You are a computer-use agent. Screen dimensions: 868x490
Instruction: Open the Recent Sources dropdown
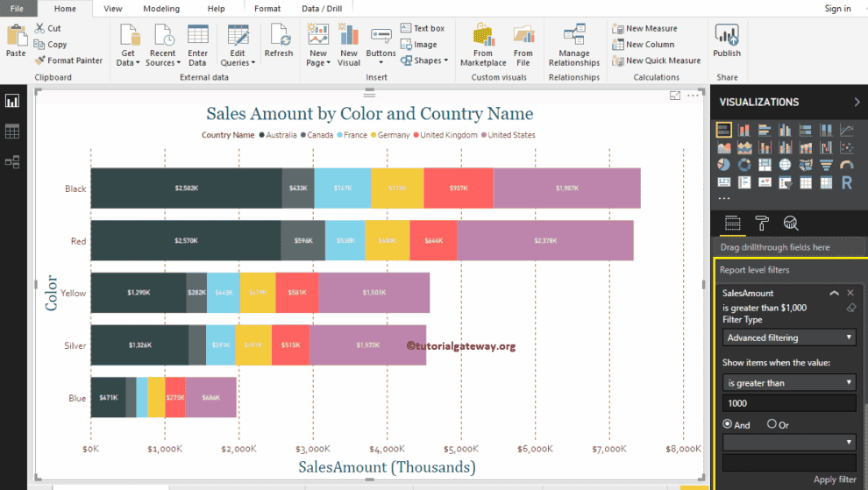(x=163, y=58)
